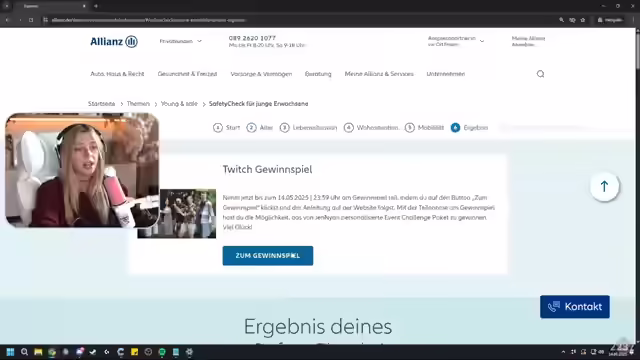Open the Vorsorge & Vermögen menu
Viewport: 640px width, 360px height.
(x=261, y=74)
